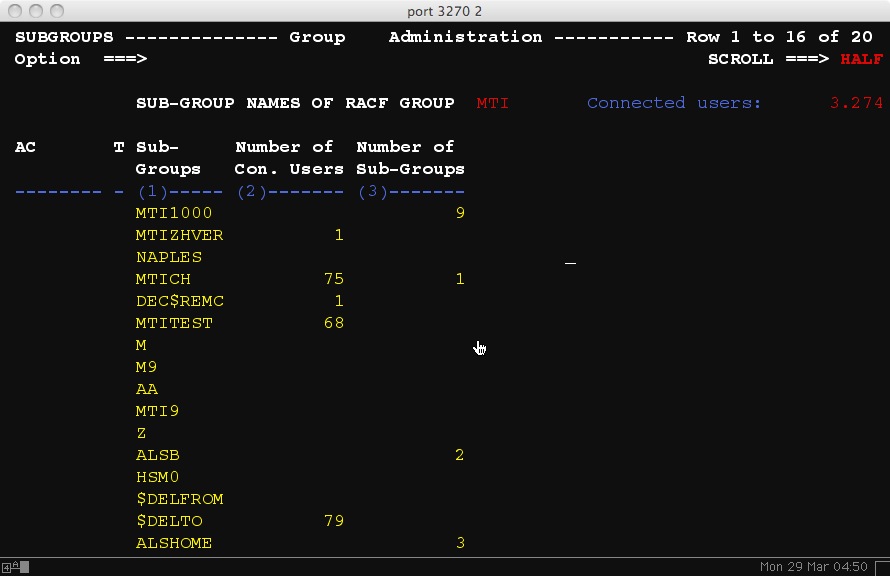Viewport: 890px width, 576px height.
Task: Click the $DELFROM sub-group name
Action: (x=179, y=499)
